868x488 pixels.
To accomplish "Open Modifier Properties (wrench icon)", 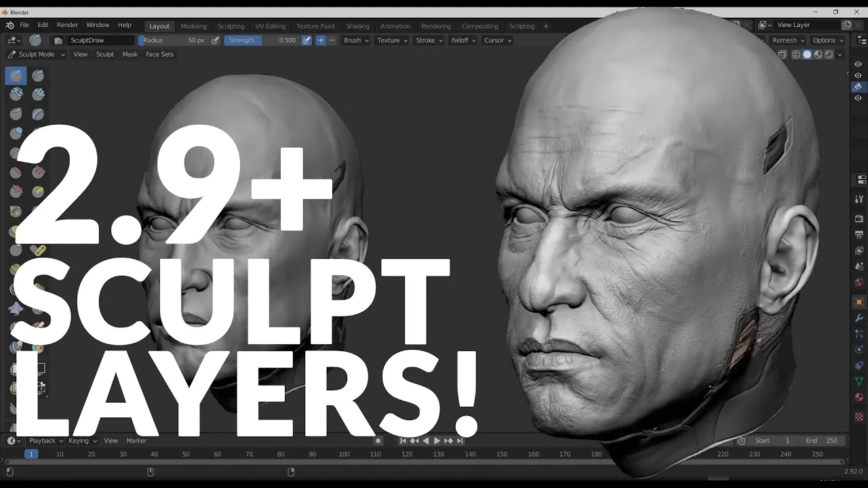I will (859, 317).
